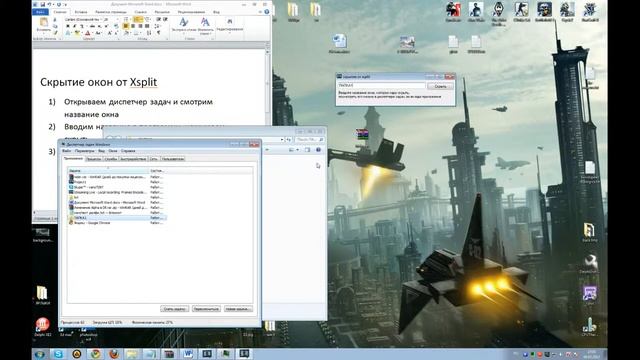Select the Align Left paragraph icon in Word
The height and width of the screenshot is (360, 640).
(x=125, y=26)
